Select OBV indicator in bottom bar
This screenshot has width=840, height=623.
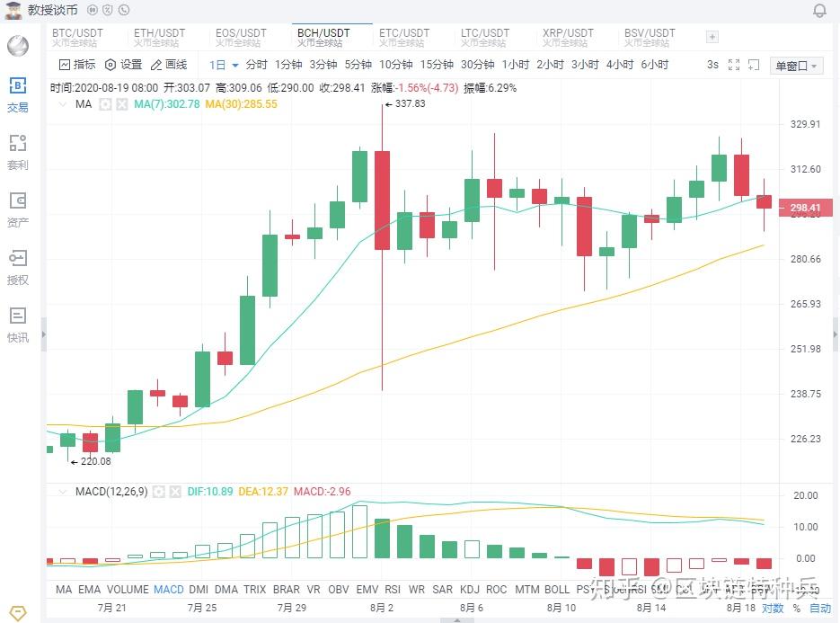(339, 589)
